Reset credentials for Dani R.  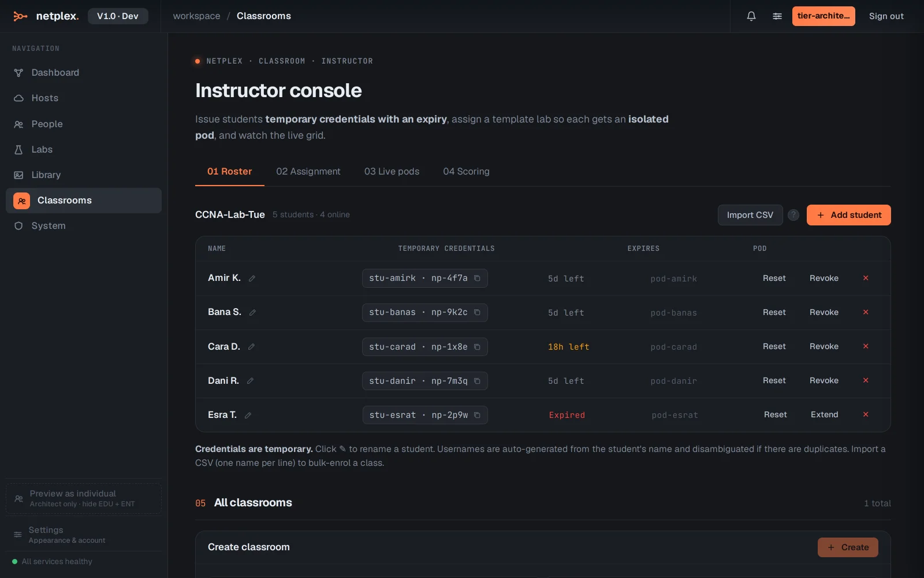click(x=774, y=381)
